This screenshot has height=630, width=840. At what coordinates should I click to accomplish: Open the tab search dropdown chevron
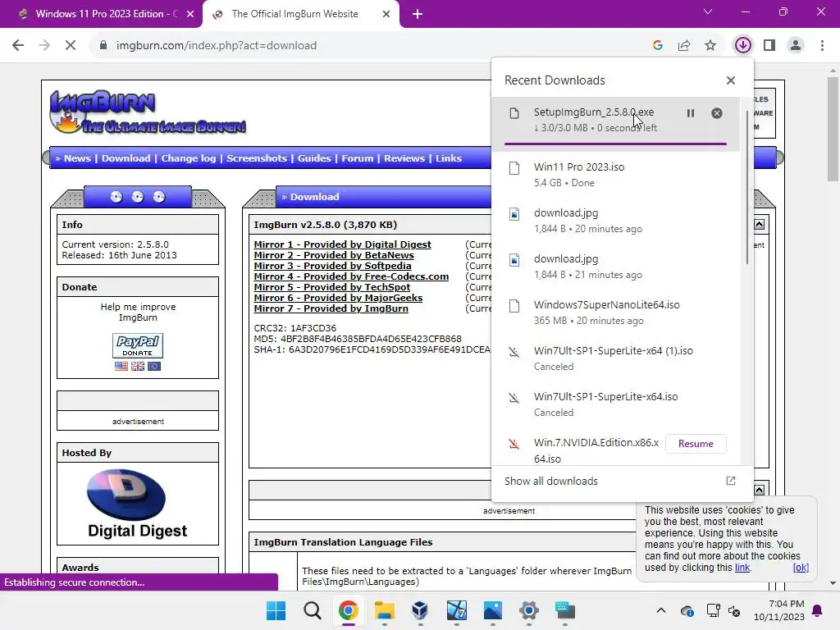tap(708, 11)
